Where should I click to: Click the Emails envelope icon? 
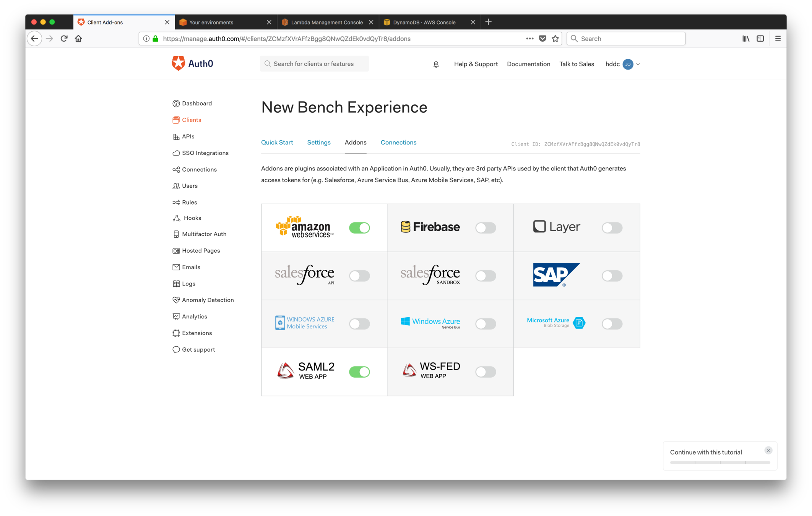coord(176,267)
